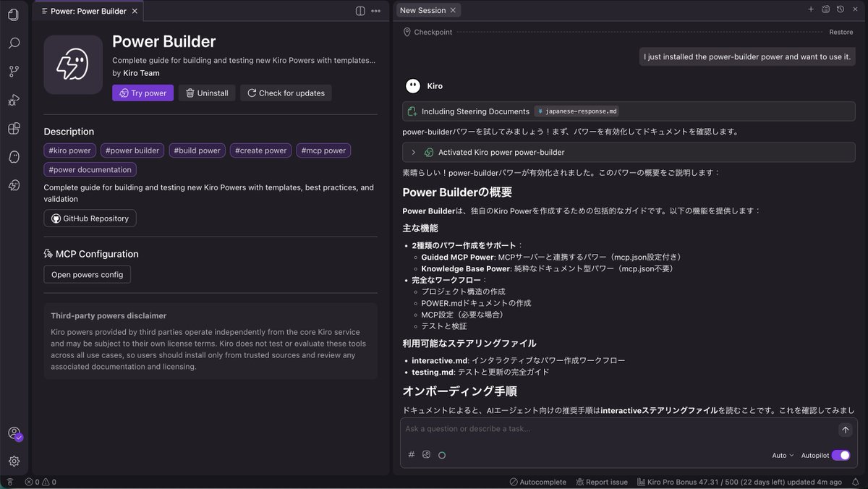Click the notifications bell in status bar
The height and width of the screenshot is (489, 868).
(x=855, y=482)
